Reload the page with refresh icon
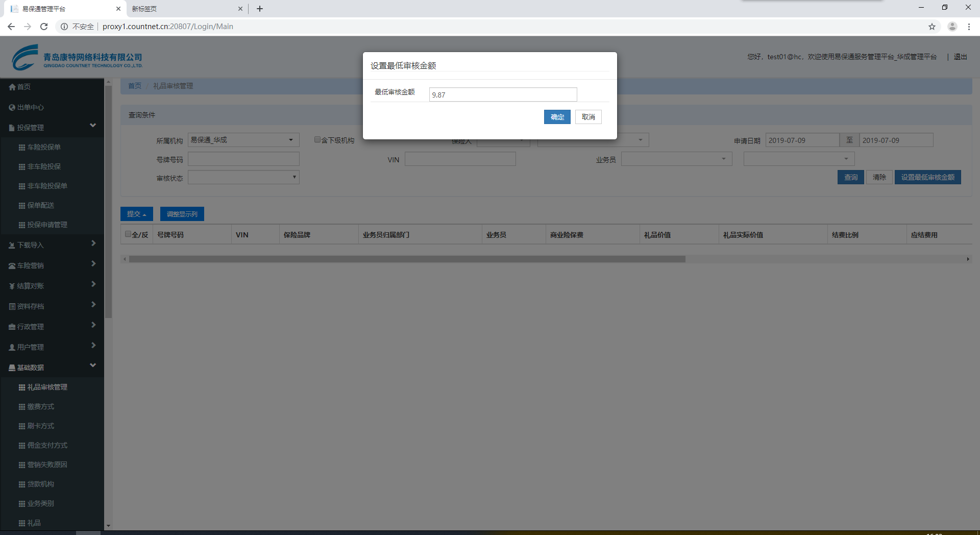 click(x=44, y=27)
